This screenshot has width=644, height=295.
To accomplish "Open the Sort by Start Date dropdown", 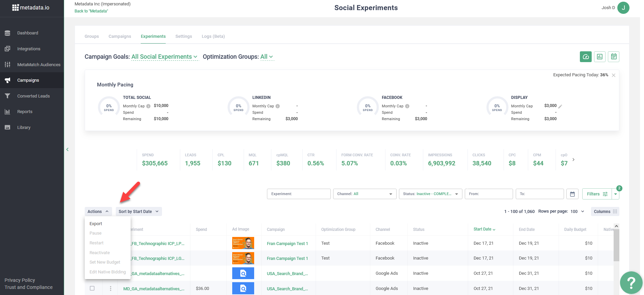I will pos(138,212).
